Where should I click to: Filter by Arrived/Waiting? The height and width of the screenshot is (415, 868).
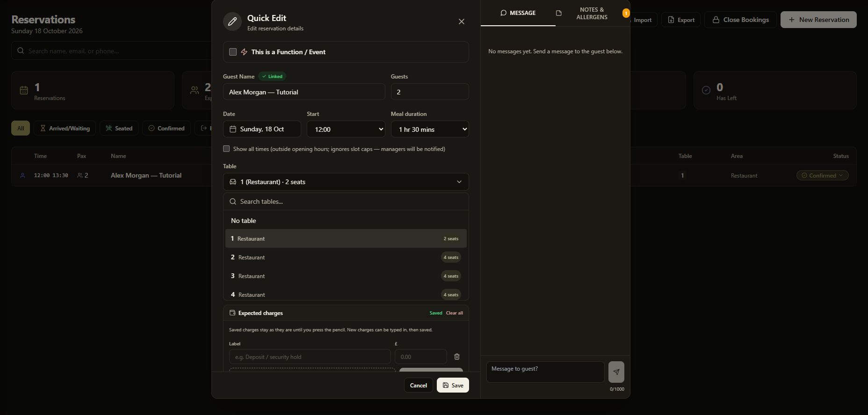[x=65, y=128]
